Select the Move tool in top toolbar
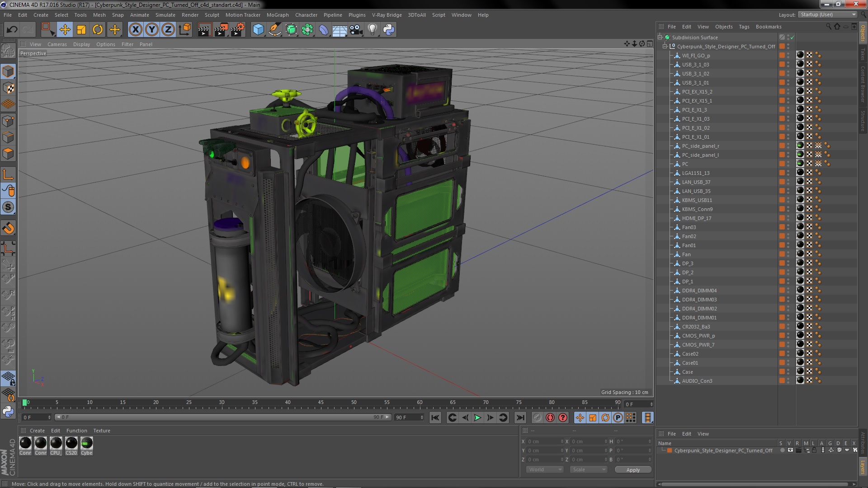Screen dimensions: 868x488 pyautogui.click(x=65, y=30)
